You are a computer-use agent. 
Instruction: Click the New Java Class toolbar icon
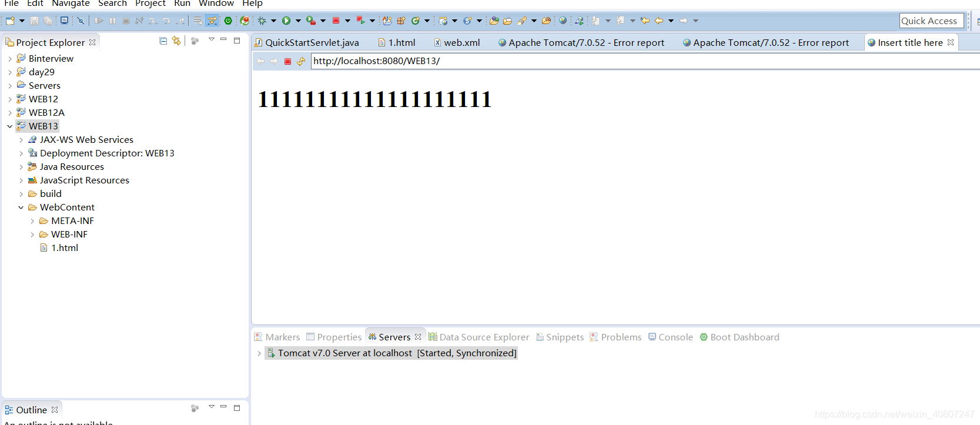tap(416, 21)
